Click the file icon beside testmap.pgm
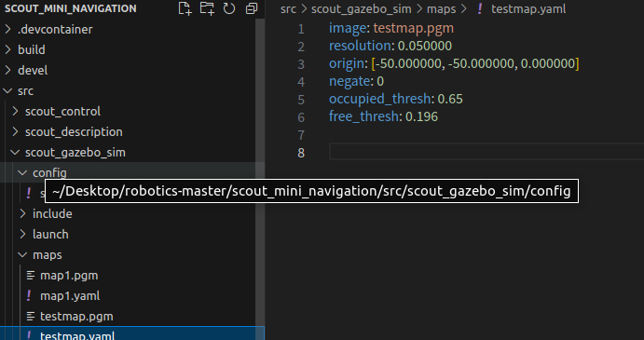Viewport: 644px width, 340px height. pos(31,316)
